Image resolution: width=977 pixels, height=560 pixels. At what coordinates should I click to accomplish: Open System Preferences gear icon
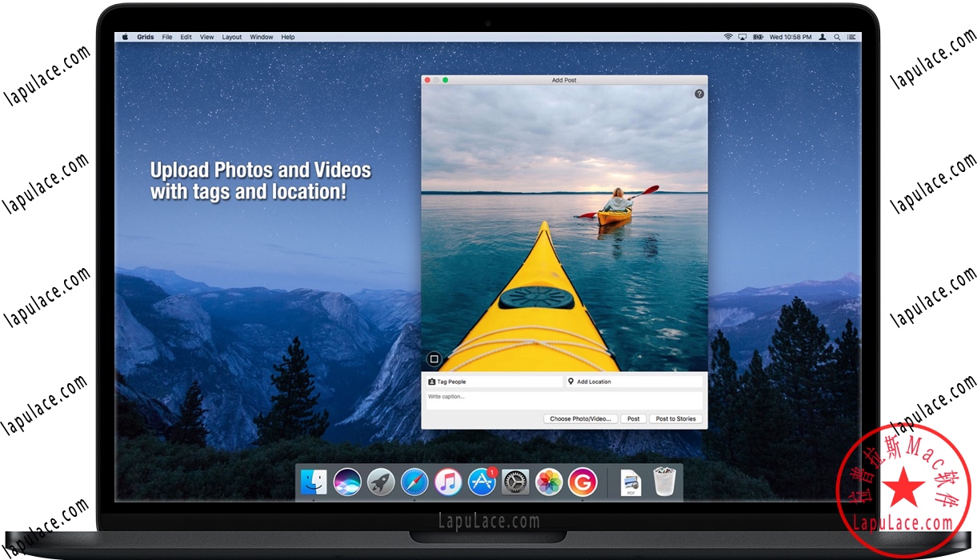pos(515,482)
